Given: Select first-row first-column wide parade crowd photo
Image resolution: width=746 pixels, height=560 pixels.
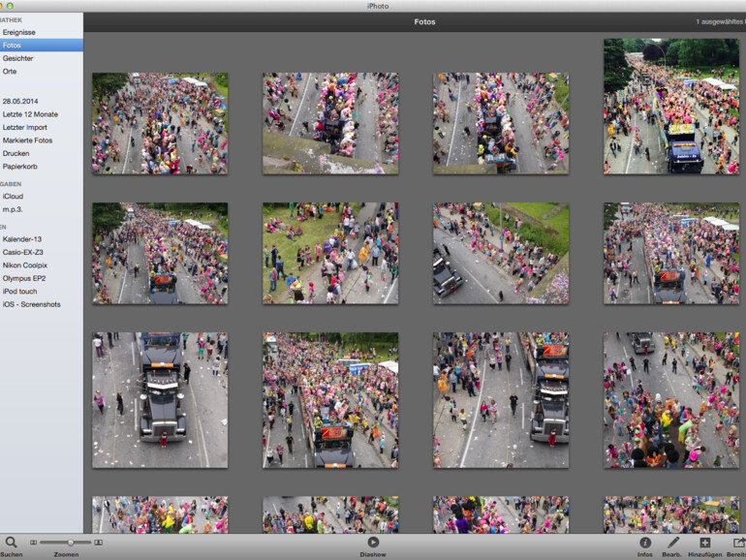Looking at the screenshot, I should coord(160,123).
